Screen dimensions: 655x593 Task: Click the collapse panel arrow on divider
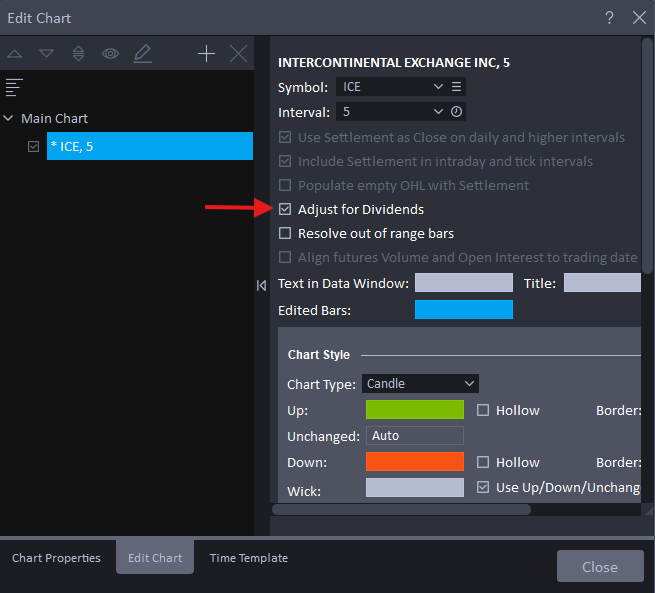point(261,285)
